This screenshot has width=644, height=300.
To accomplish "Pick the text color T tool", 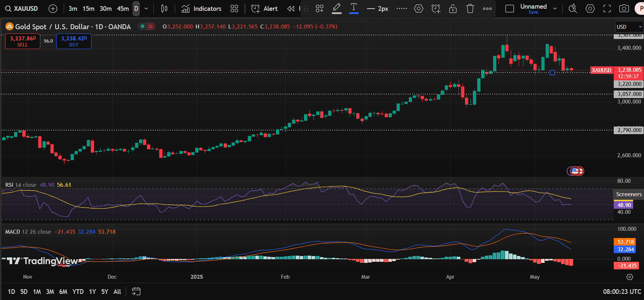I will 354,8.
